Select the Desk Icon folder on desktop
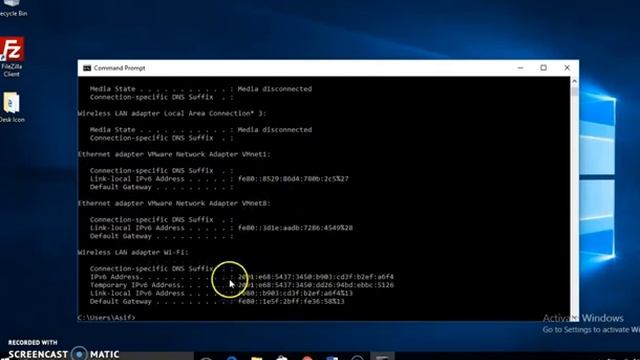The height and width of the screenshot is (360, 640). (12, 107)
